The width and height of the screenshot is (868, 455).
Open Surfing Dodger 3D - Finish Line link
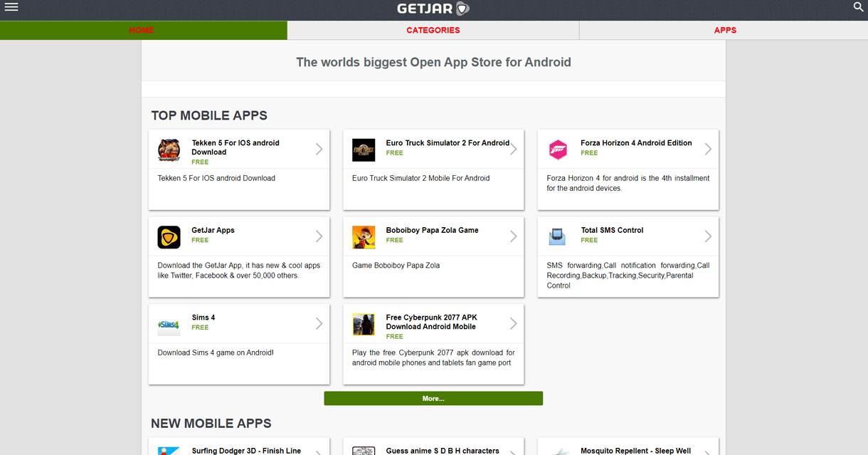tap(246, 451)
